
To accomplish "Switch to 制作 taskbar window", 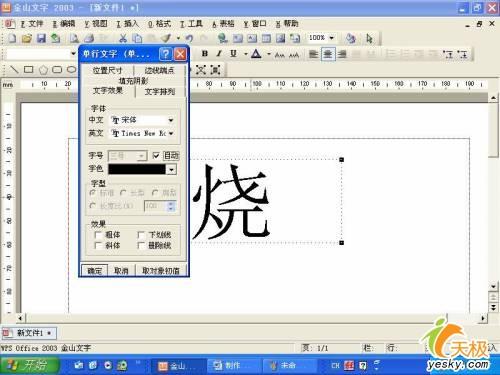I will [x=233, y=366].
